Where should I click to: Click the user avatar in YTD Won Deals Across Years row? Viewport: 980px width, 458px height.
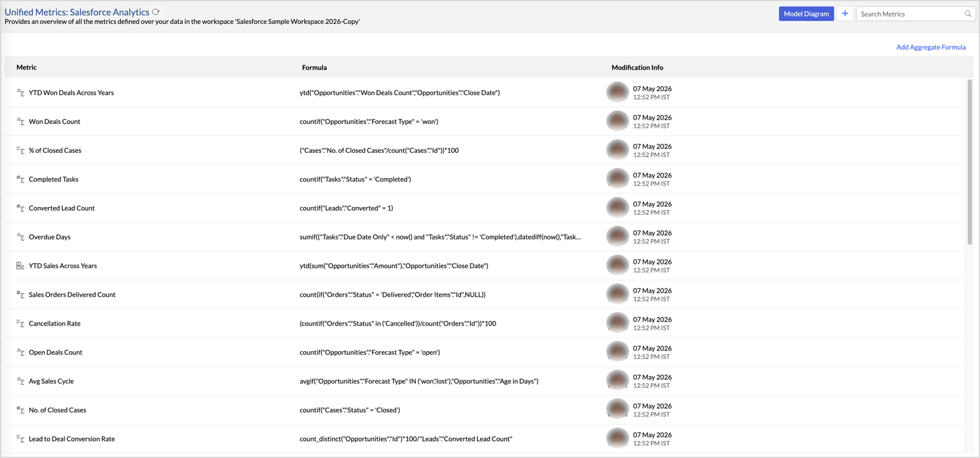click(618, 92)
